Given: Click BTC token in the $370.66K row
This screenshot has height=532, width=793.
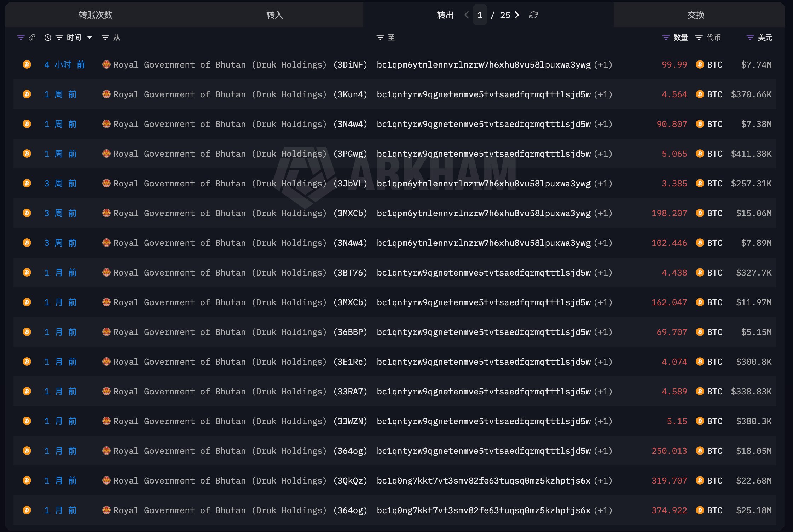Looking at the screenshot, I should [709, 94].
